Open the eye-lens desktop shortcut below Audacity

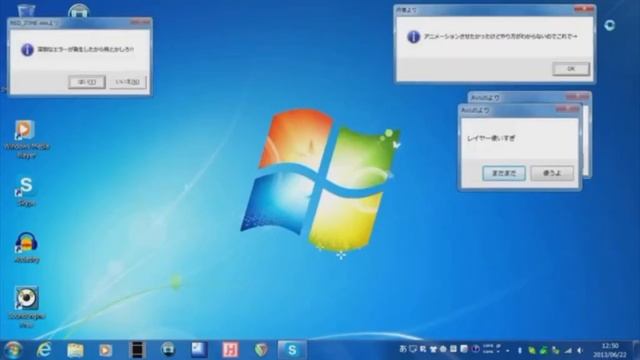click(x=27, y=307)
